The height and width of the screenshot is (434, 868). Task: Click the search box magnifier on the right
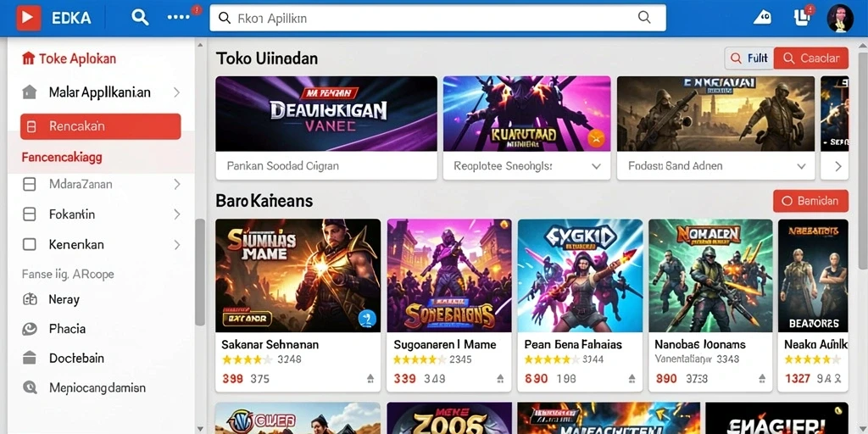[x=644, y=17]
